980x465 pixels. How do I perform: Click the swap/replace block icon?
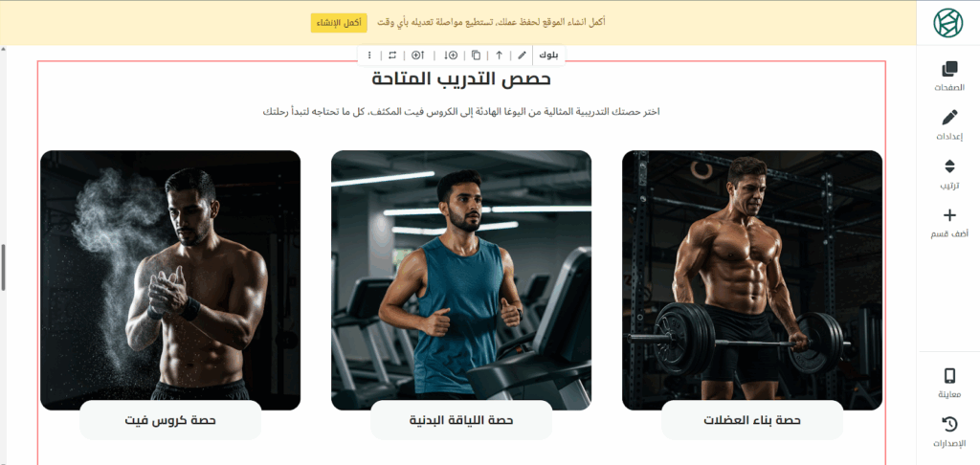click(392, 55)
